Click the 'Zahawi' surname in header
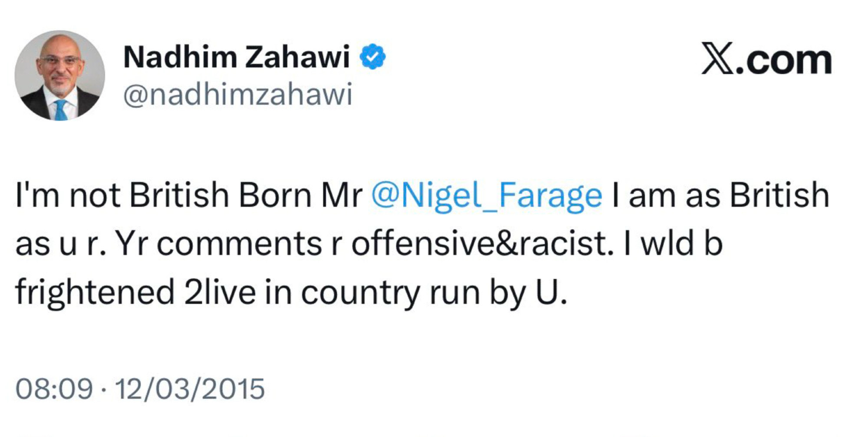Screen dimensions: 868x437 (x=297, y=57)
